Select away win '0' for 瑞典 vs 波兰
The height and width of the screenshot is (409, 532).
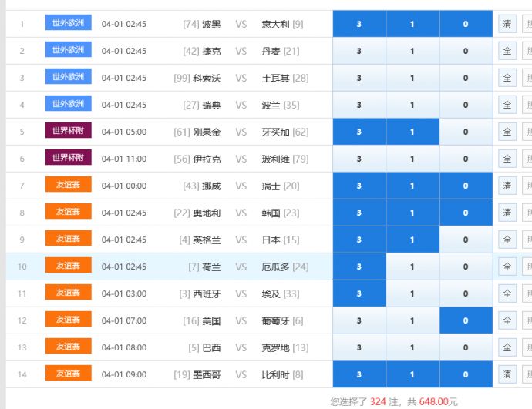[465, 105]
